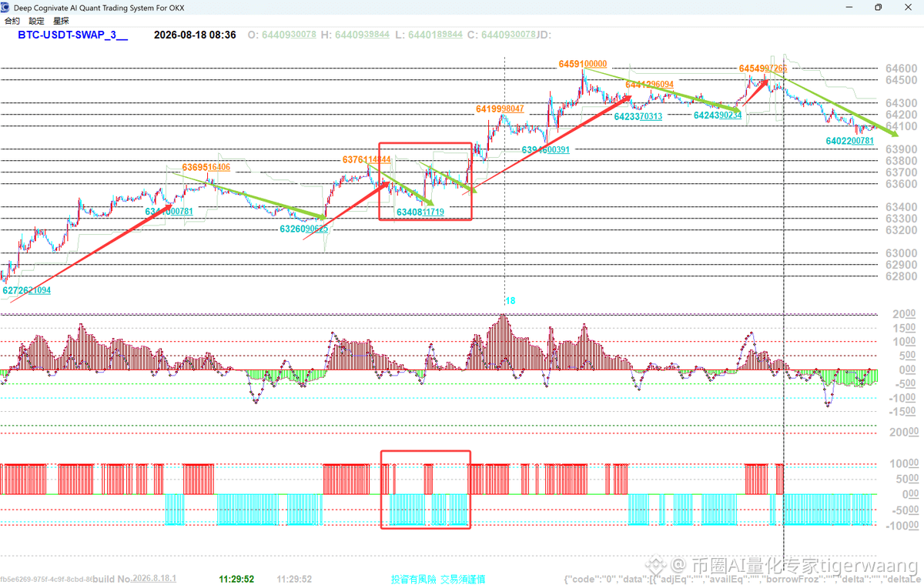Click the 63000 price axis label
Viewport: 924px width, 585px height.
pyautogui.click(x=900, y=253)
